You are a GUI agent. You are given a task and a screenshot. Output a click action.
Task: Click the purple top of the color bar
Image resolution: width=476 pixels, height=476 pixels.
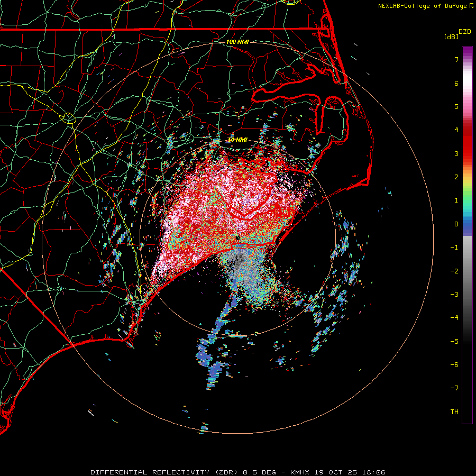click(x=467, y=52)
